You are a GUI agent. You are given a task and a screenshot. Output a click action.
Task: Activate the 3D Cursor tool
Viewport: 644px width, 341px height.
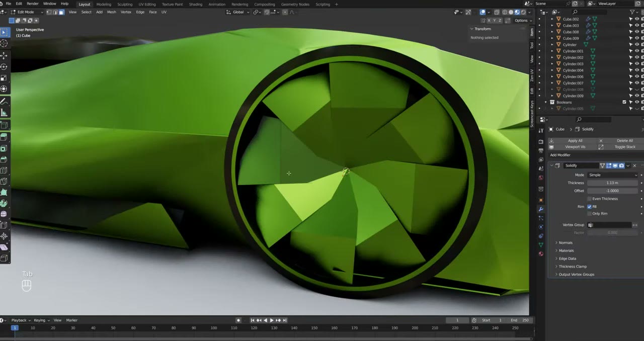[x=4, y=43]
